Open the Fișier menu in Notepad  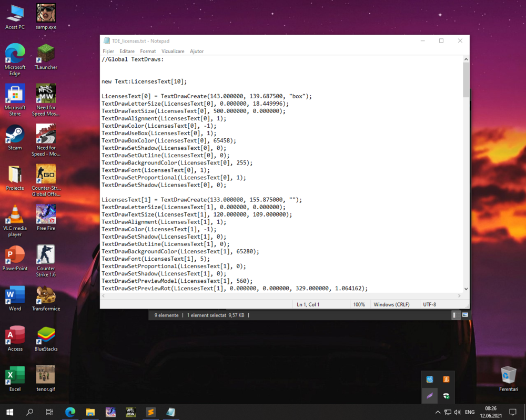coord(108,52)
